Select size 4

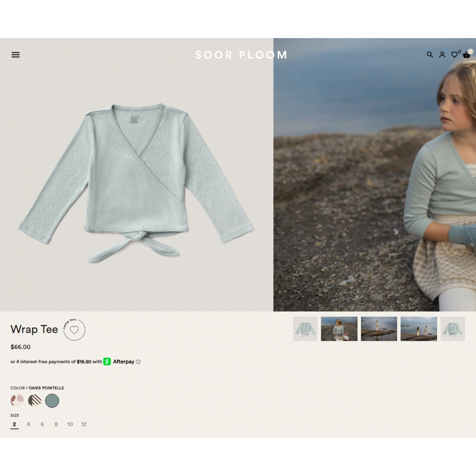(28, 424)
